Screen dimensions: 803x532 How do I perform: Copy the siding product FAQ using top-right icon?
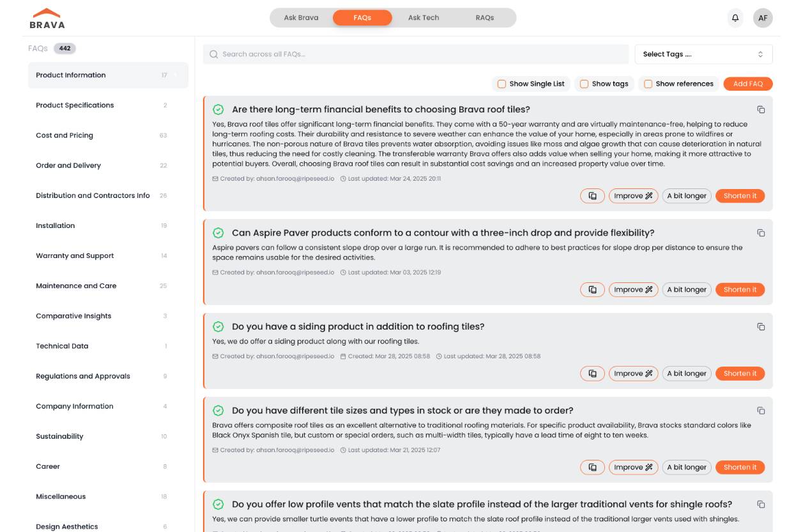[x=761, y=327]
